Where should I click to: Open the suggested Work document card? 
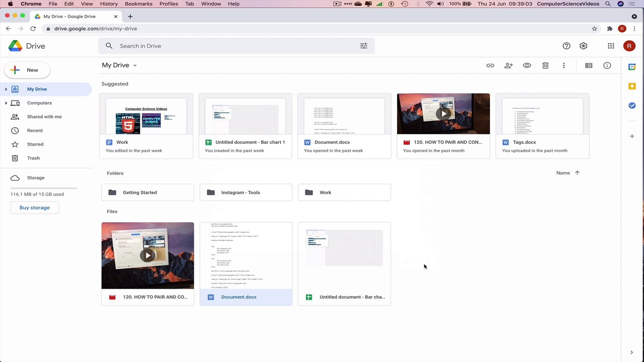[x=146, y=126]
